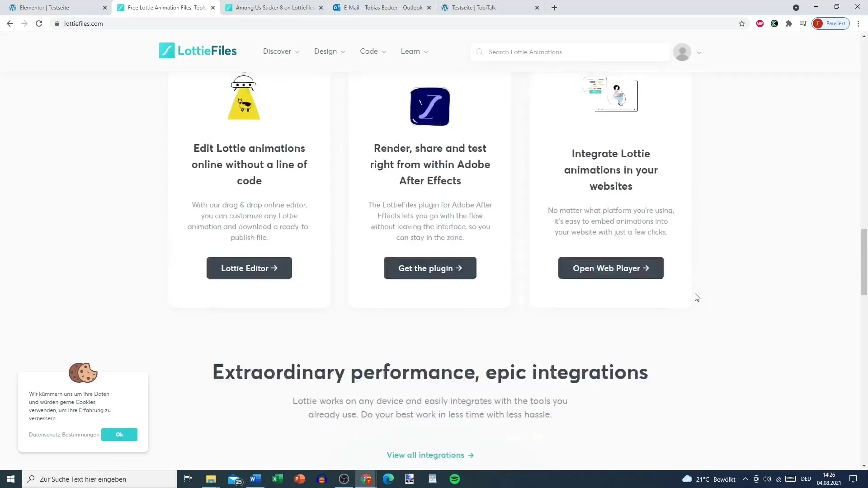Open Microsoft Edge from the taskbar
The height and width of the screenshot is (488, 868).
pos(388,479)
